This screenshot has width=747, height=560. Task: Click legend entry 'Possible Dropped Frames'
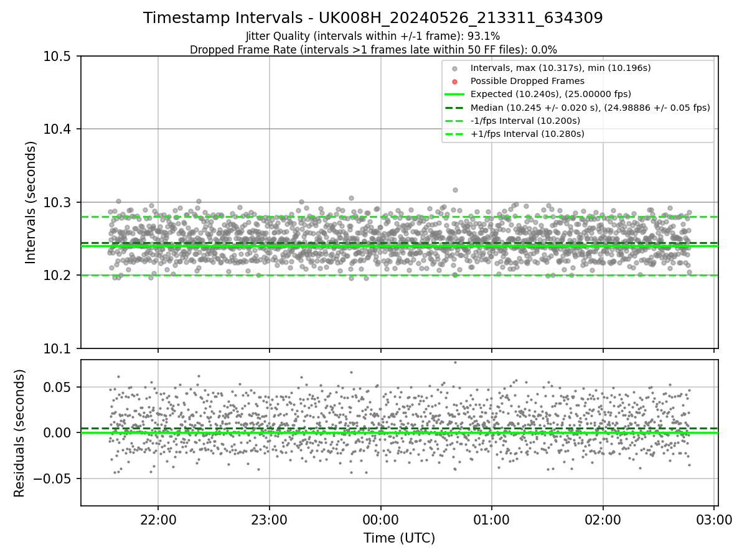pyautogui.click(x=527, y=81)
